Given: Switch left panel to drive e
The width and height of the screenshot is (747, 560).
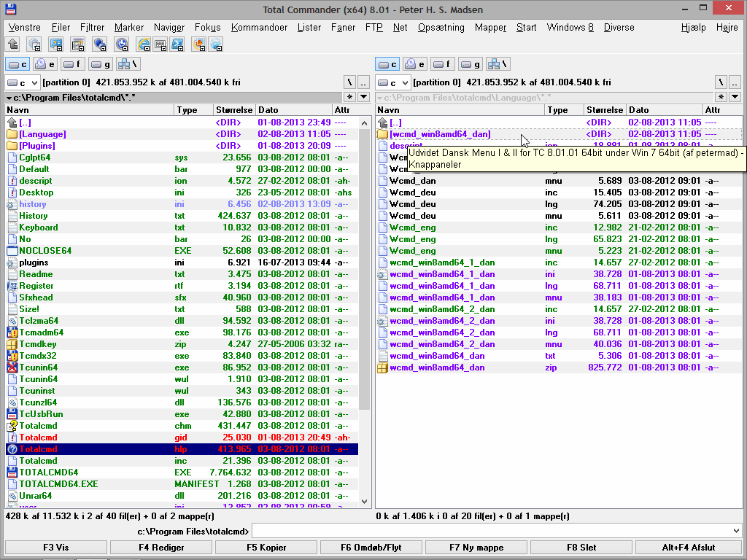Looking at the screenshot, I should click(45, 64).
